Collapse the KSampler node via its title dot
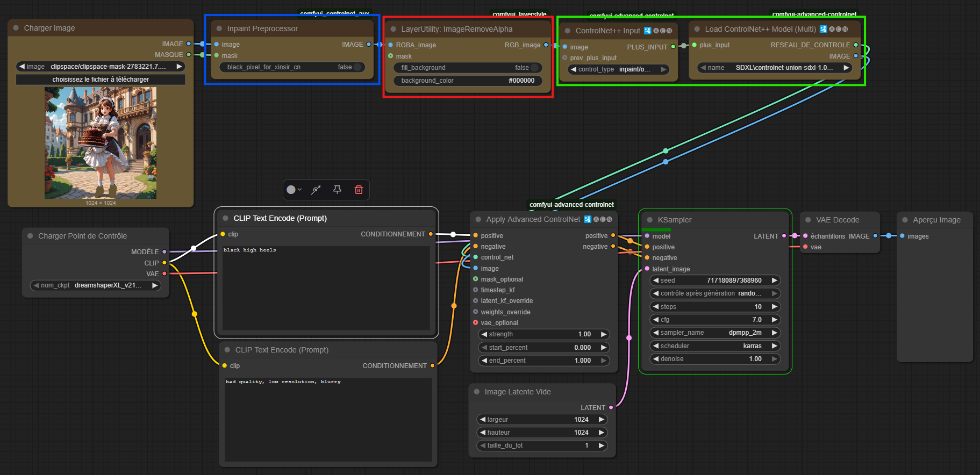This screenshot has height=475, width=980. point(649,220)
